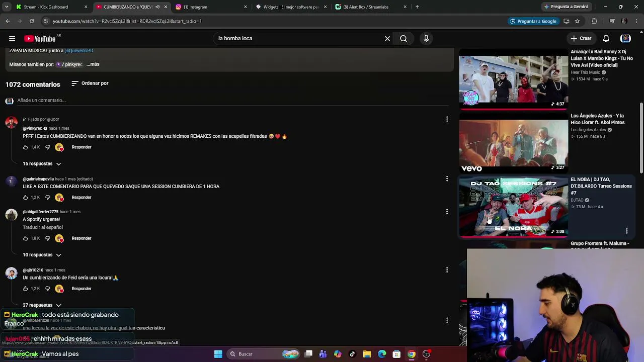Focus the Añade un comentario field
Viewport: 644px width, 362px height.
coord(232,101)
